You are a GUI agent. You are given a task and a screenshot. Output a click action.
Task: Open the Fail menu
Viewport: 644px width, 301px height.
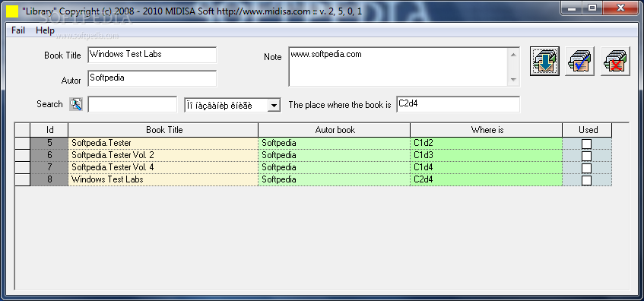18,30
